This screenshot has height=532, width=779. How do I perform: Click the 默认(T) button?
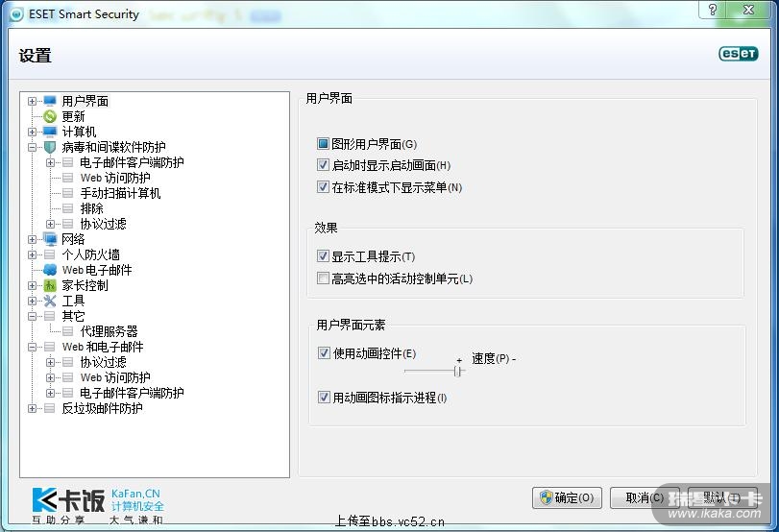click(x=722, y=497)
